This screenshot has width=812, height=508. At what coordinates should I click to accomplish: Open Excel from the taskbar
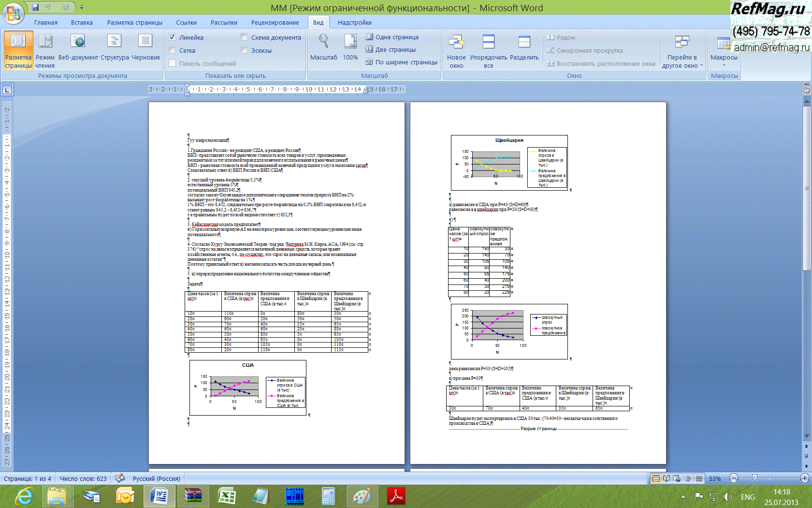(226, 496)
